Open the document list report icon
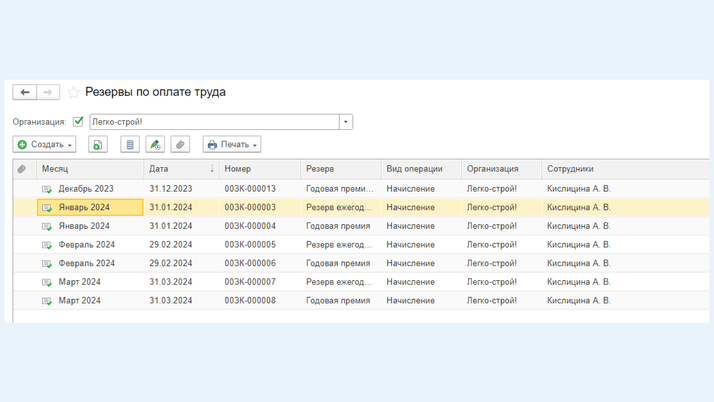714x402 pixels. (130, 145)
